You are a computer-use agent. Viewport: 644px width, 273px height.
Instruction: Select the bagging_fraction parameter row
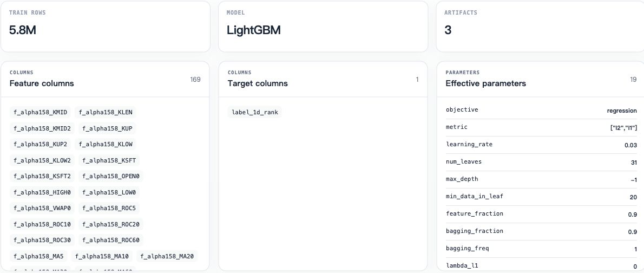pos(541,231)
